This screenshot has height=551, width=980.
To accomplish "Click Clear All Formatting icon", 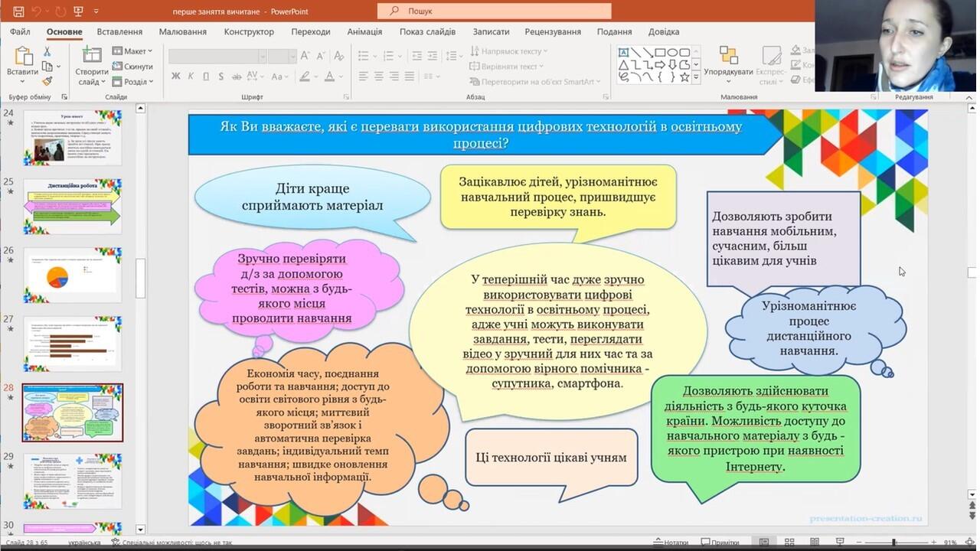I will (x=338, y=56).
